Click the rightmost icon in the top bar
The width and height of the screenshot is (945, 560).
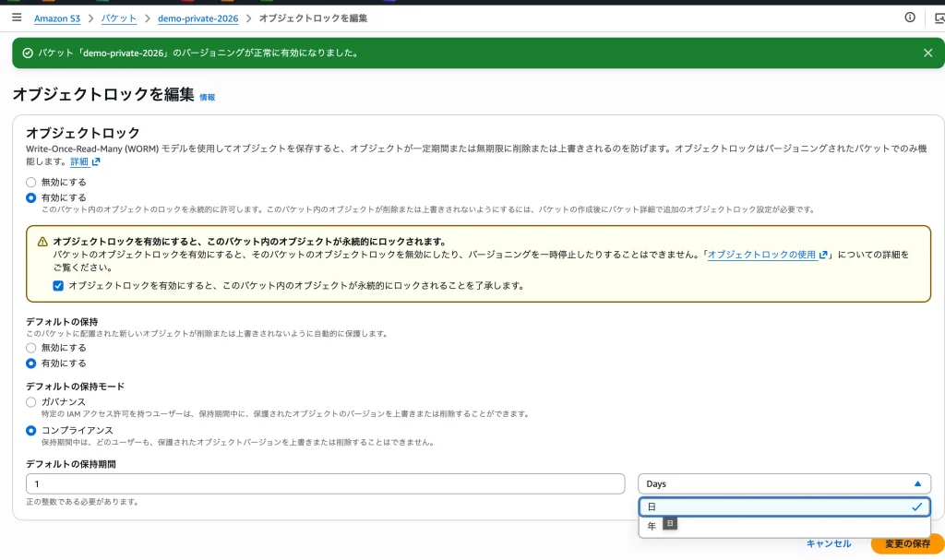(939, 18)
